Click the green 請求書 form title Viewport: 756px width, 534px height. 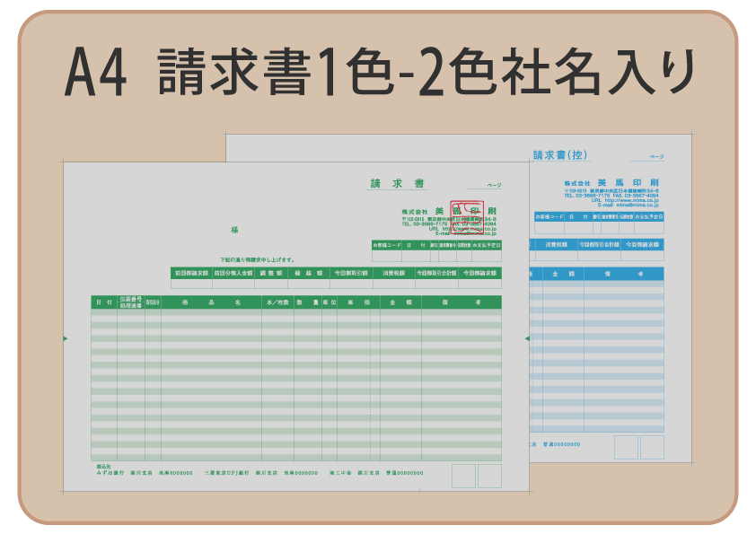[x=398, y=184]
